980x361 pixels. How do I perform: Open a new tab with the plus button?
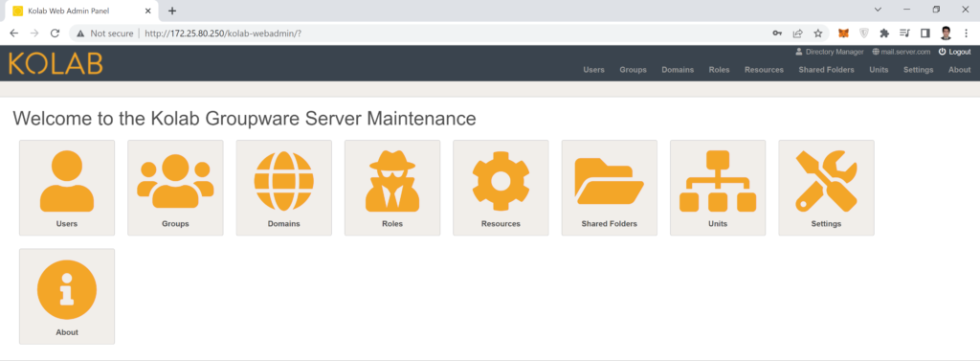point(172,11)
